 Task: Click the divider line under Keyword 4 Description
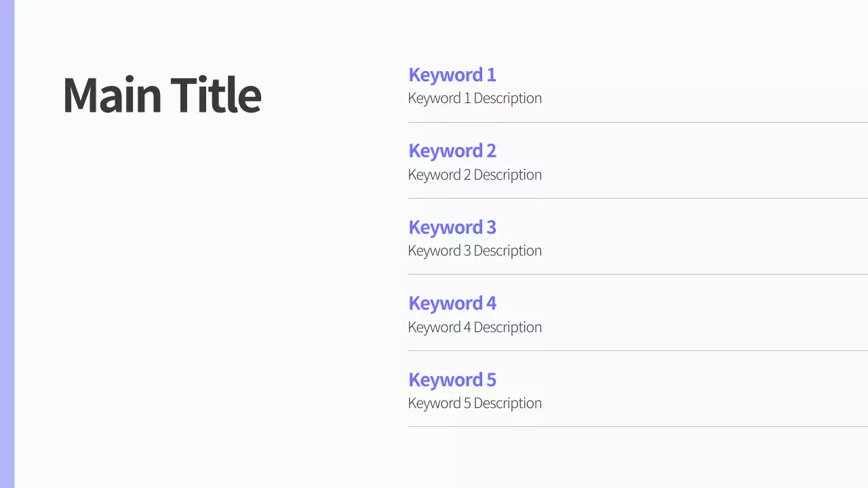point(637,351)
